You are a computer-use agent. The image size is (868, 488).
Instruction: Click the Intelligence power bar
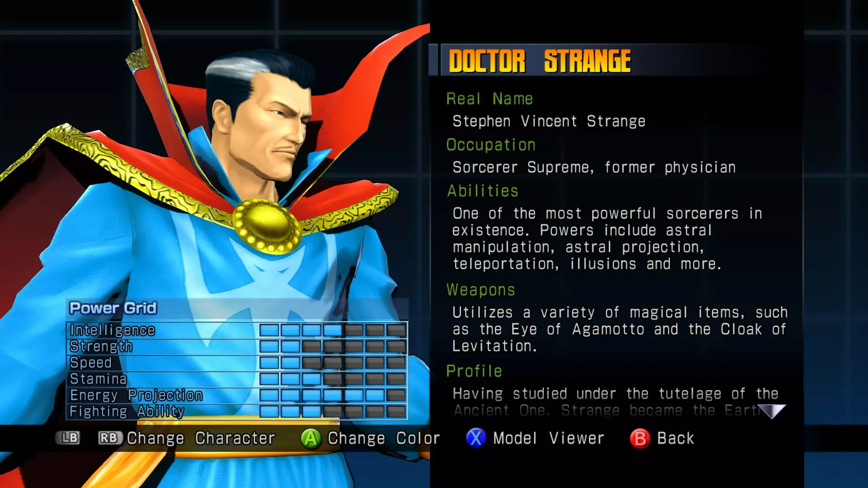click(x=333, y=330)
